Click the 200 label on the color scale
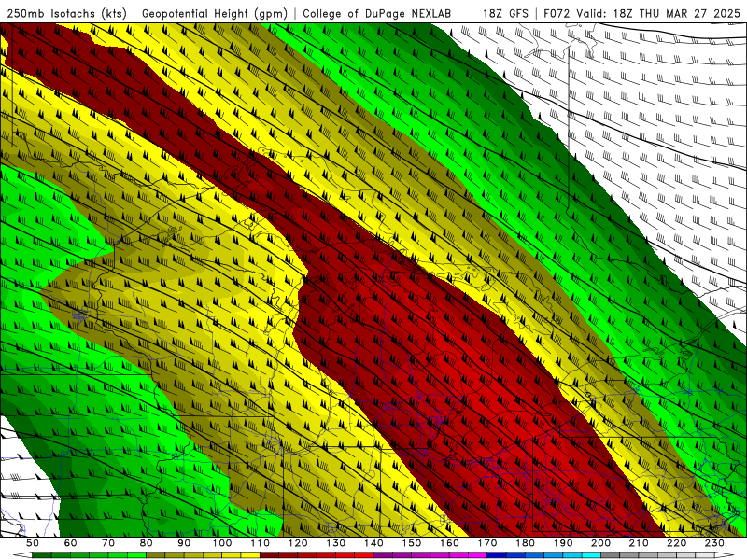 (600, 543)
